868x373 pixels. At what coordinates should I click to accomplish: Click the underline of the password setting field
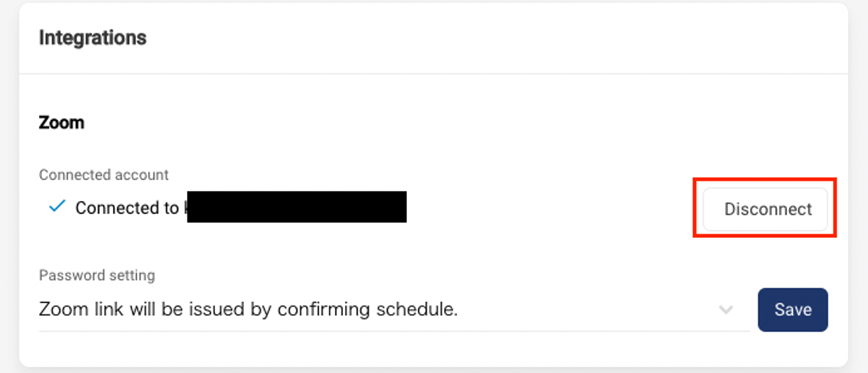tap(394, 330)
